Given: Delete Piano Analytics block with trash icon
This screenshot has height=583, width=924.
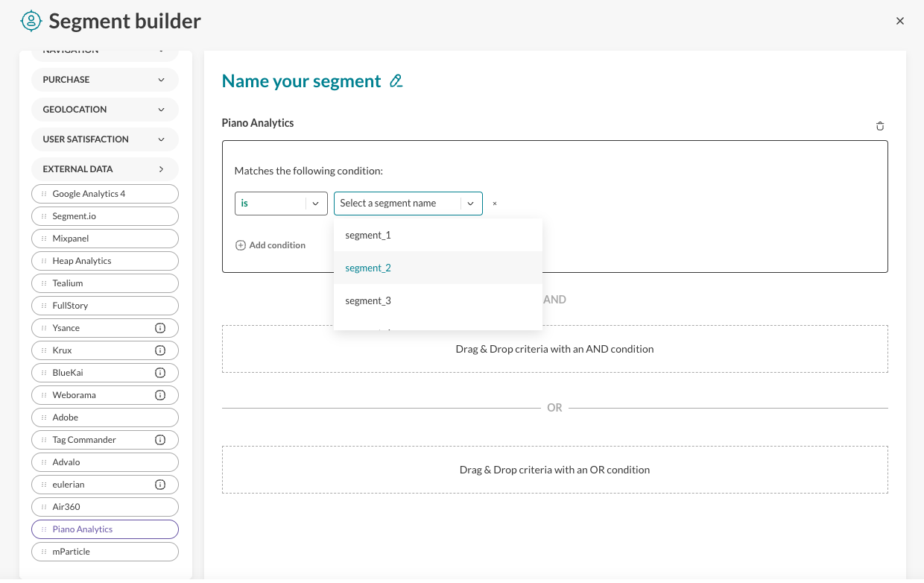Looking at the screenshot, I should [x=880, y=126].
